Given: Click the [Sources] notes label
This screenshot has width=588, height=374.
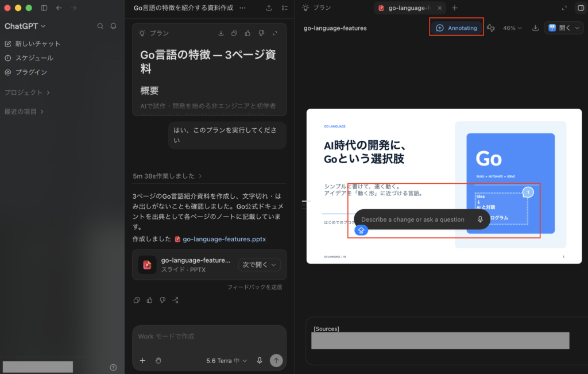Looking at the screenshot, I should pos(326,329).
